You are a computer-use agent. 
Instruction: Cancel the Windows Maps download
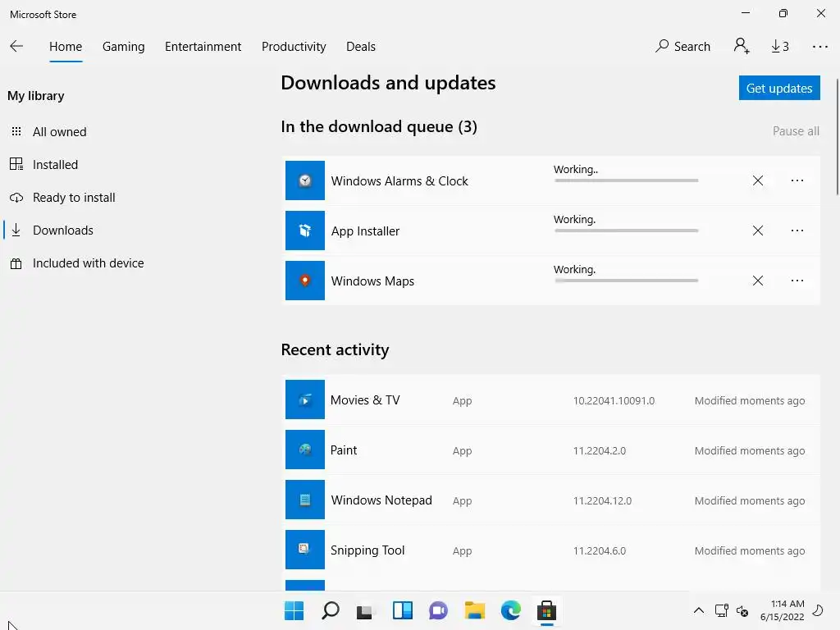757,281
